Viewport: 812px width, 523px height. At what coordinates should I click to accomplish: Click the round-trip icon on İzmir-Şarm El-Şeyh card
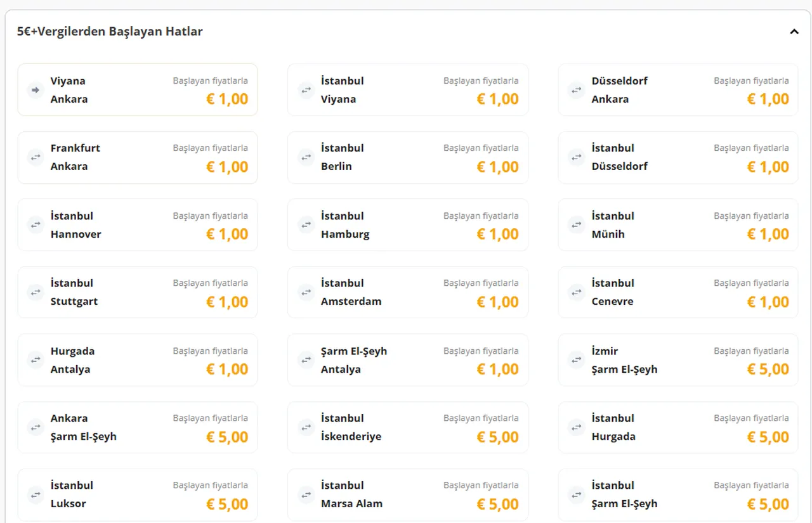click(x=576, y=359)
